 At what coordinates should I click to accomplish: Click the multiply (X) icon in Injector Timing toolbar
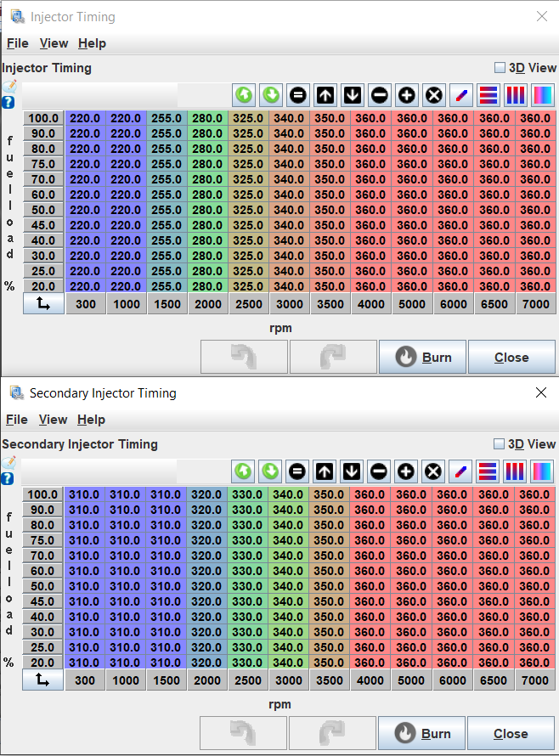tap(434, 95)
